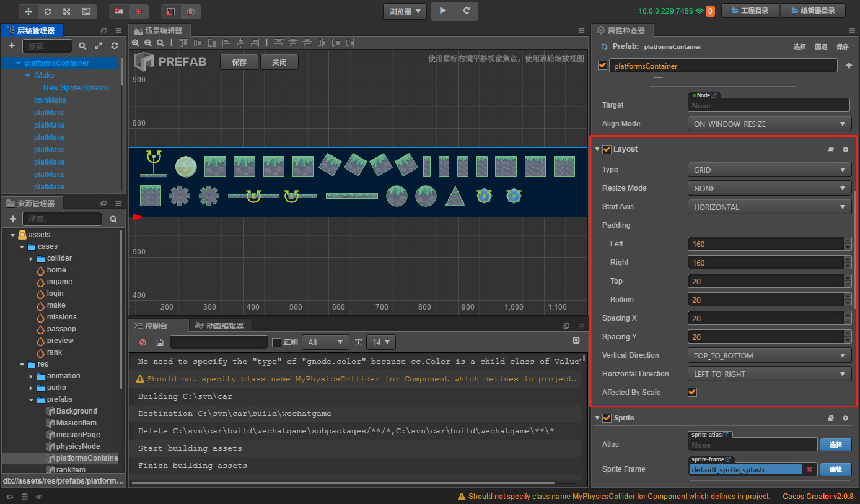Click the default_sprite_splash sprite frame field
Image resolution: width=860 pixels, height=504 pixels.
[x=747, y=469]
